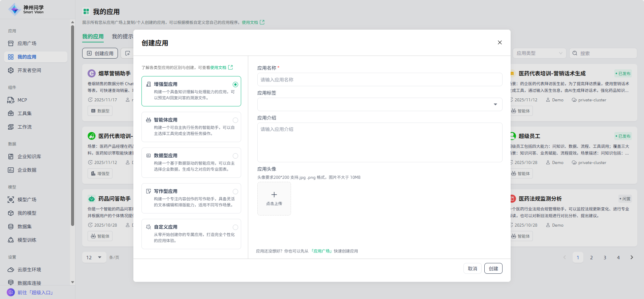Click the 云原生环境 cloud icon
The width and height of the screenshot is (644, 299).
tap(11, 270)
